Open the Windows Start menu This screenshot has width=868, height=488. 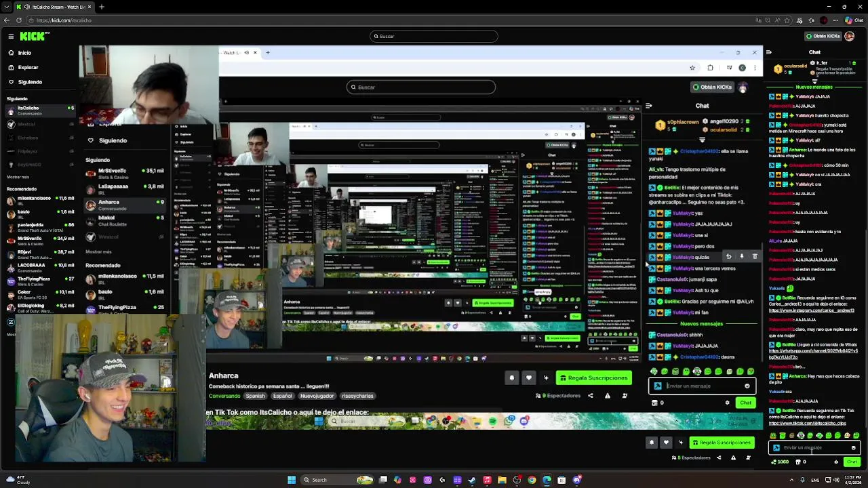coord(292,480)
